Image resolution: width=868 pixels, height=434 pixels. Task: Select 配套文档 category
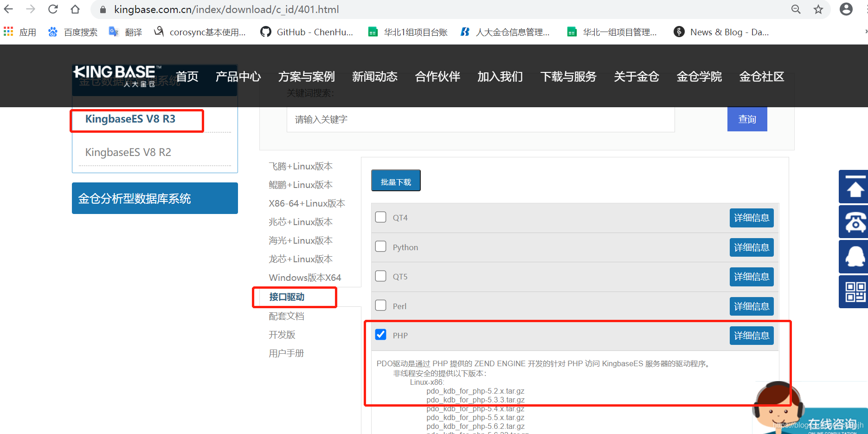(x=287, y=316)
